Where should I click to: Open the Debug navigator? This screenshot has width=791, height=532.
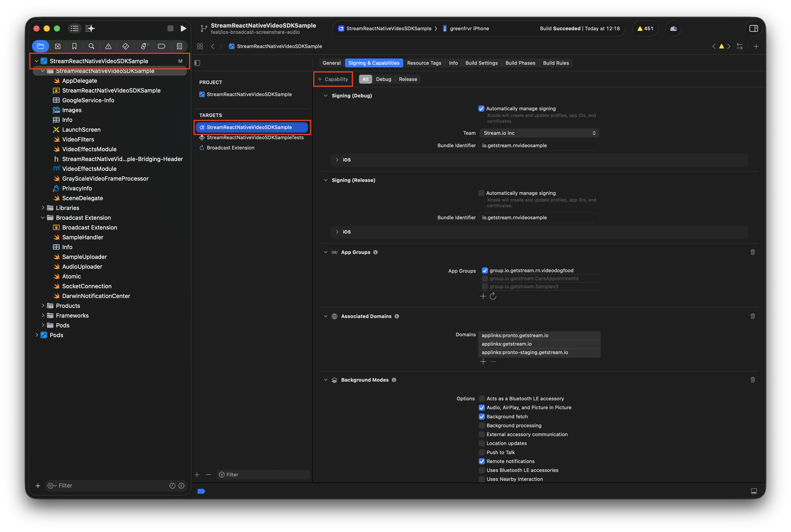pos(144,46)
